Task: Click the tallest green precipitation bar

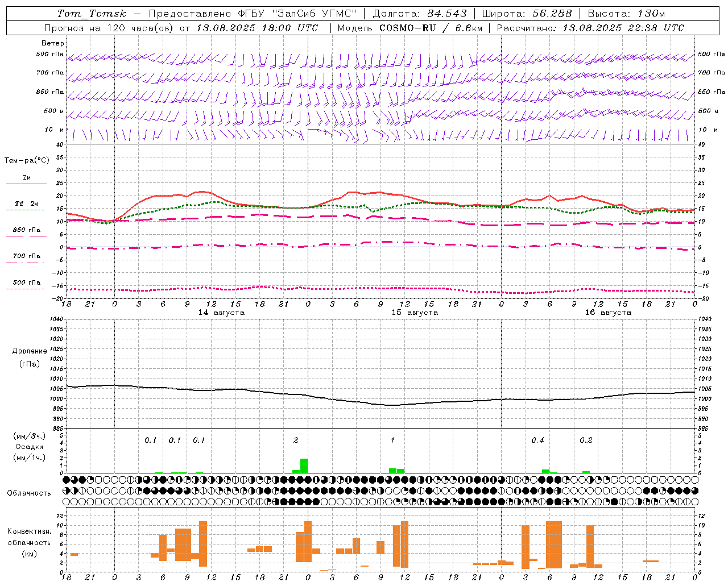Action: [304, 465]
